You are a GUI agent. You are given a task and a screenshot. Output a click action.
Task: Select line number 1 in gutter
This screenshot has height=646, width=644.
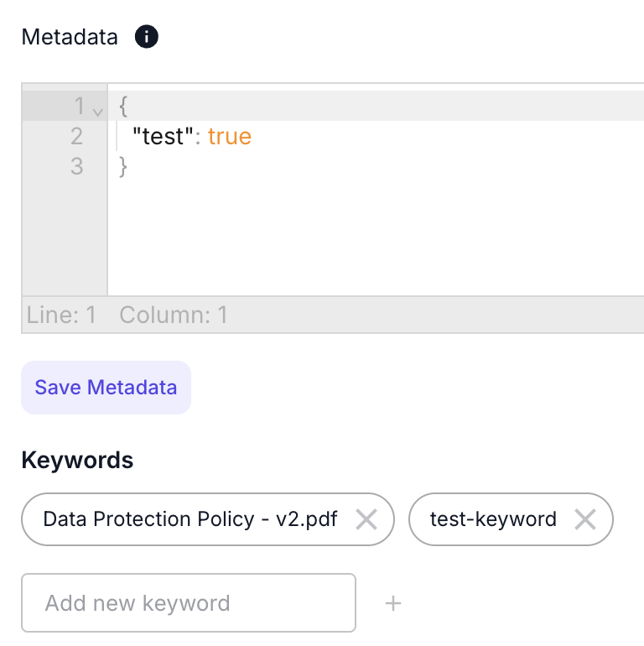tap(80, 106)
